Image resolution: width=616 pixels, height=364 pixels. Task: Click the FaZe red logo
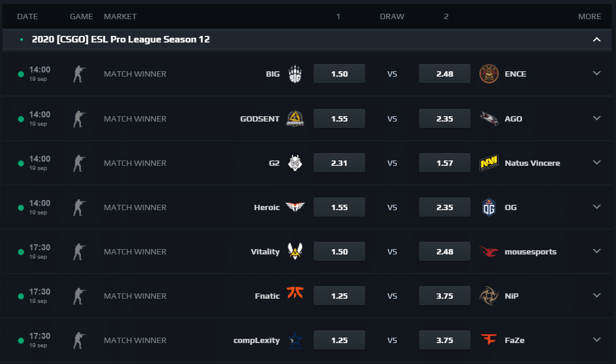click(488, 339)
